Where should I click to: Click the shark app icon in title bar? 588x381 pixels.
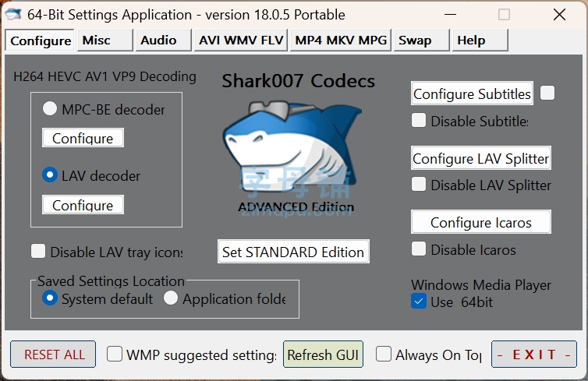tap(13, 15)
